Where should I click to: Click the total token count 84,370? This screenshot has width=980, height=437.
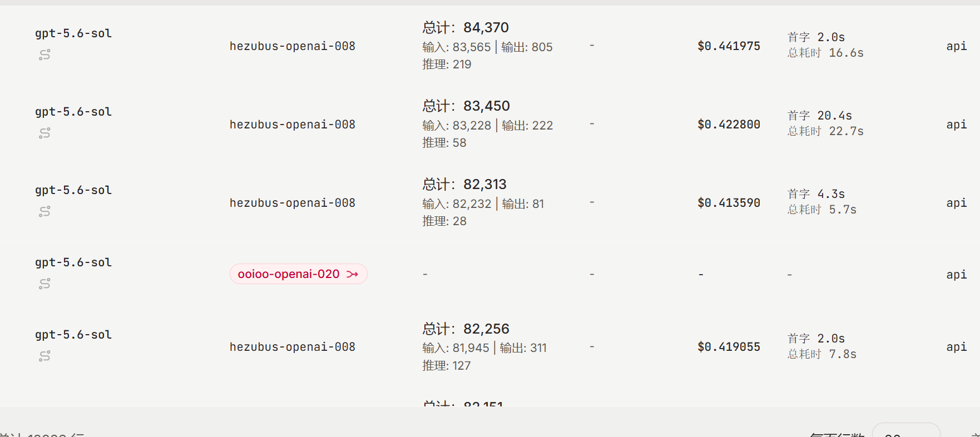tap(486, 27)
